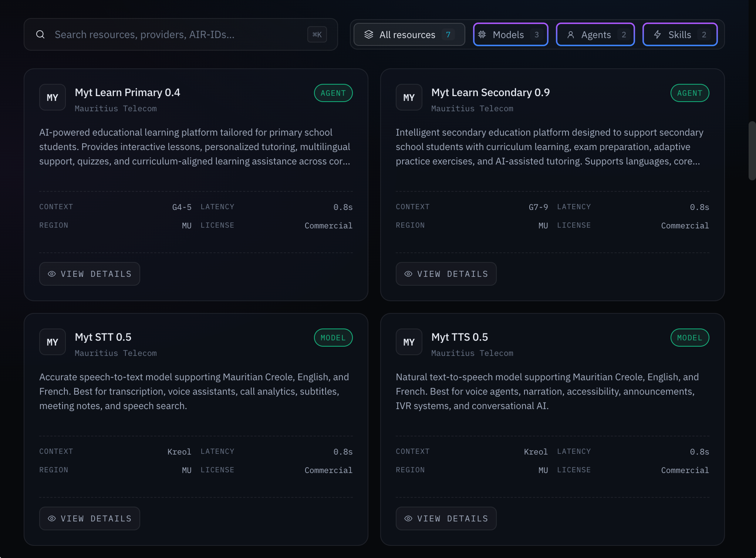Click the Commercial license on Myt TTS
This screenshot has height=558, width=756.
coord(685,470)
